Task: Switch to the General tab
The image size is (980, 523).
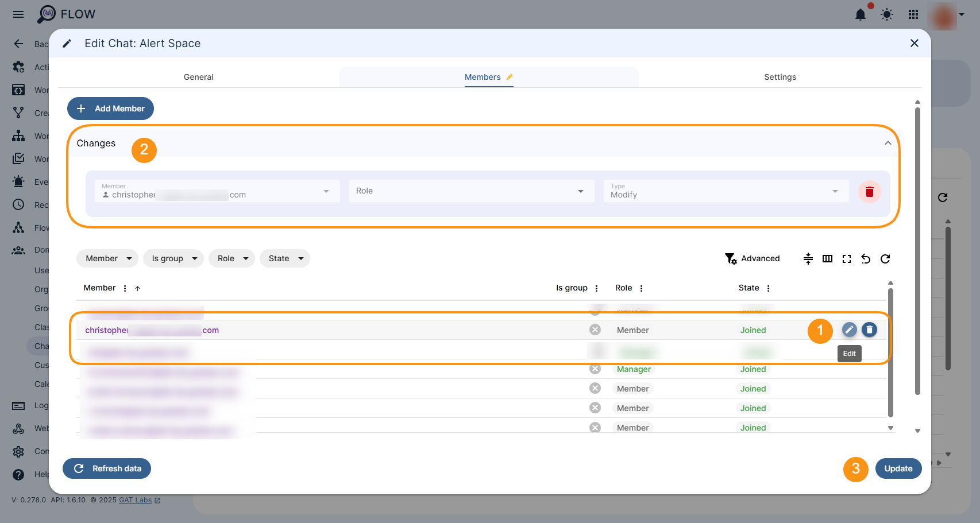Action: coord(198,77)
